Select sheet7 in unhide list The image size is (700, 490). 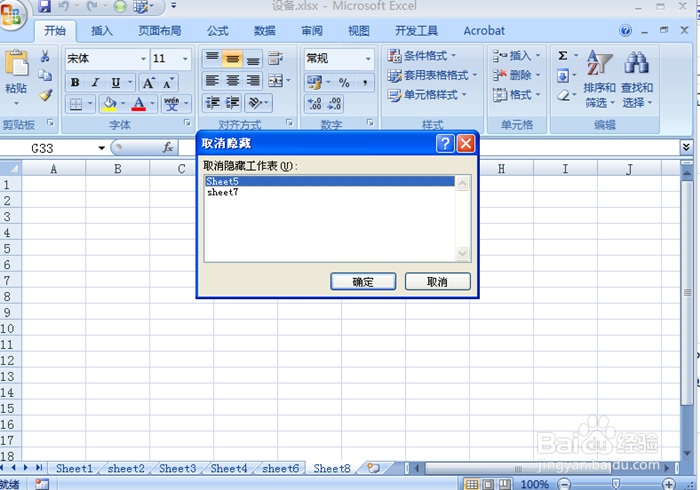(330, 192)
